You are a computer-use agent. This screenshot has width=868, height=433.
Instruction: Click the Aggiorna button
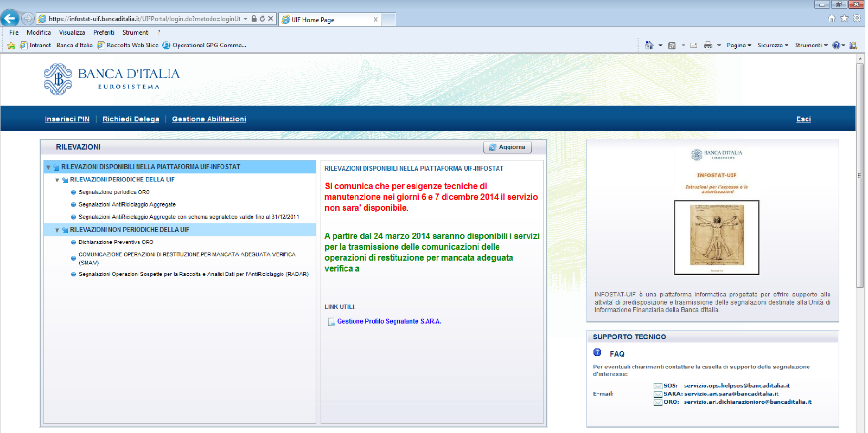[508, 147]
